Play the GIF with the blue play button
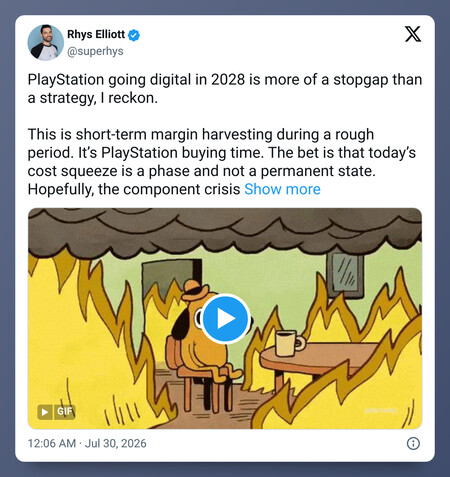The width and height of the screenshot is (450, 477). pyautogui.click(x=226, y=319)
